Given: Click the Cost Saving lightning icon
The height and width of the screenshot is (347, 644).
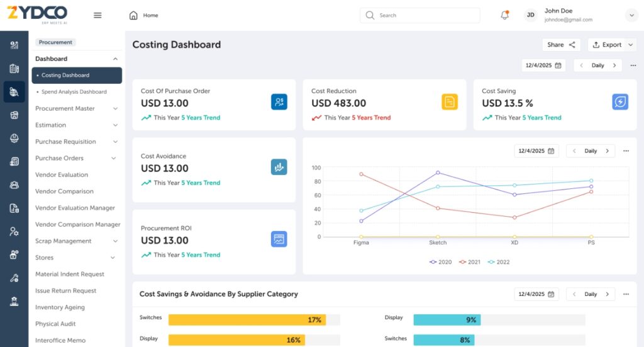Looking at the screenshot, I should point(620,102).
